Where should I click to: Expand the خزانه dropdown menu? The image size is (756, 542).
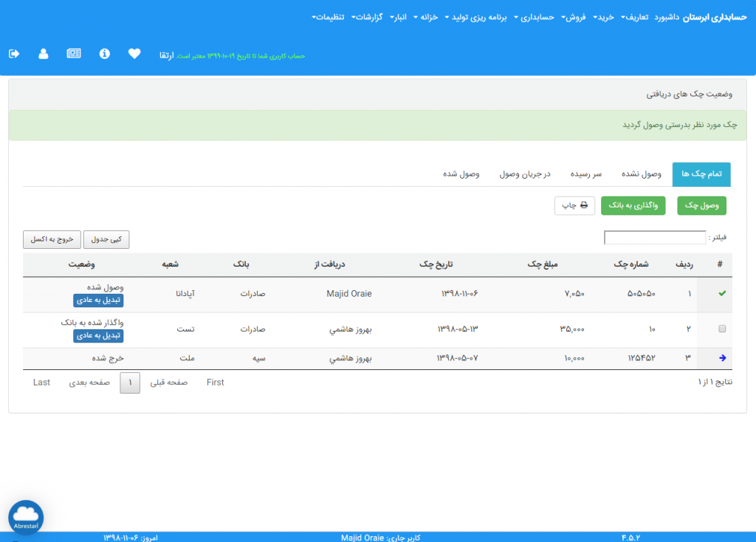[426, 18]
